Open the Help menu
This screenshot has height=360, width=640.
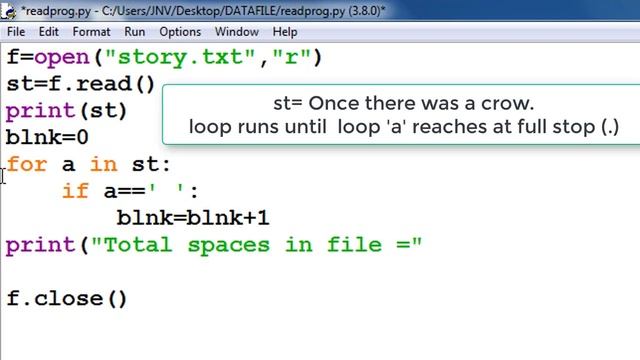tap(285, 32)
